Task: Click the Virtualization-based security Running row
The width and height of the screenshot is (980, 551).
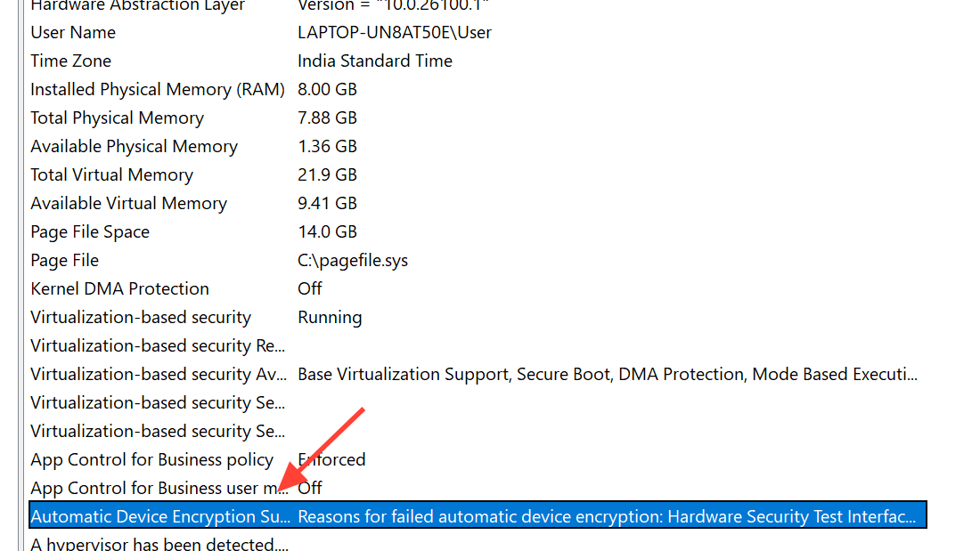Action: 141,318
